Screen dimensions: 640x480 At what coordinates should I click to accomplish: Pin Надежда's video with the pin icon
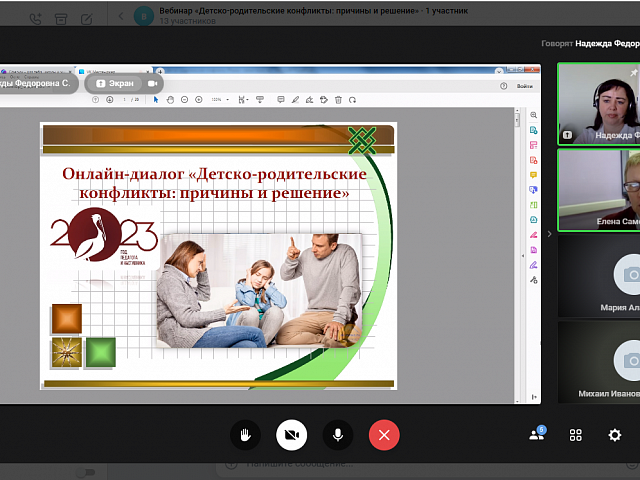(x=633, y=73)
